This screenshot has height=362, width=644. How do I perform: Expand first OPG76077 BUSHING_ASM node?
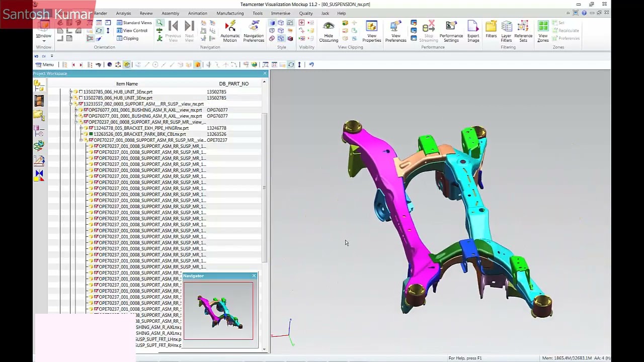click(76, 110)
